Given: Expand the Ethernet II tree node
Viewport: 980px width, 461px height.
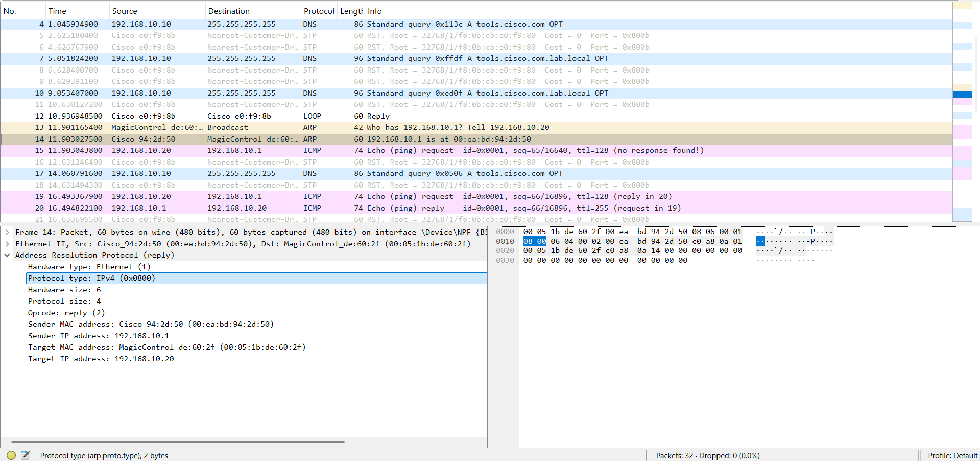Looking at the screenshot, I should pyautogui.click(x=7, y=244).
